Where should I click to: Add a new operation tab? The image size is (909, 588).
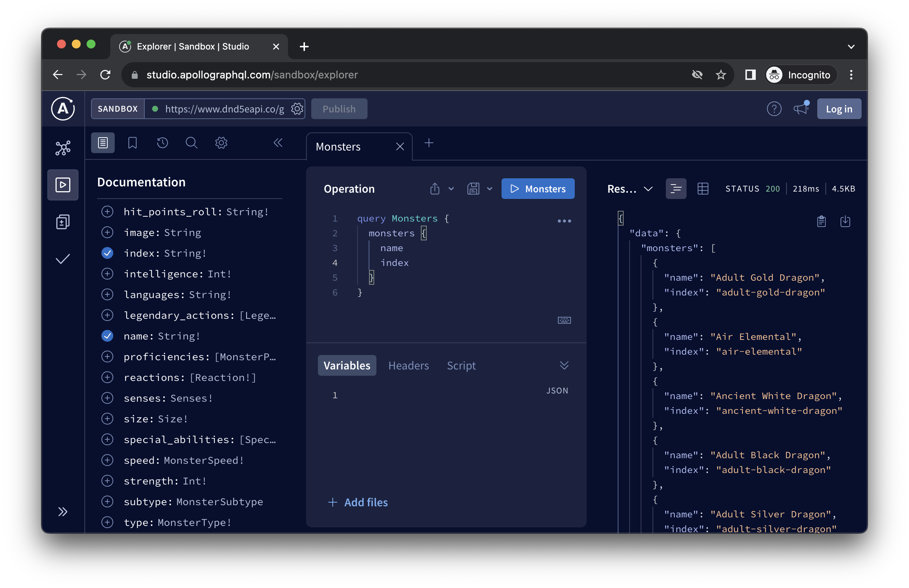429,143
